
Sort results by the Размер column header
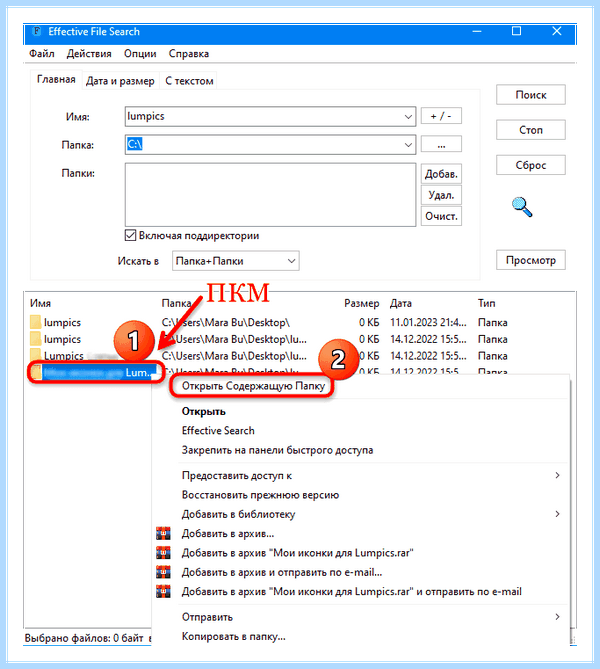point(361,303)
